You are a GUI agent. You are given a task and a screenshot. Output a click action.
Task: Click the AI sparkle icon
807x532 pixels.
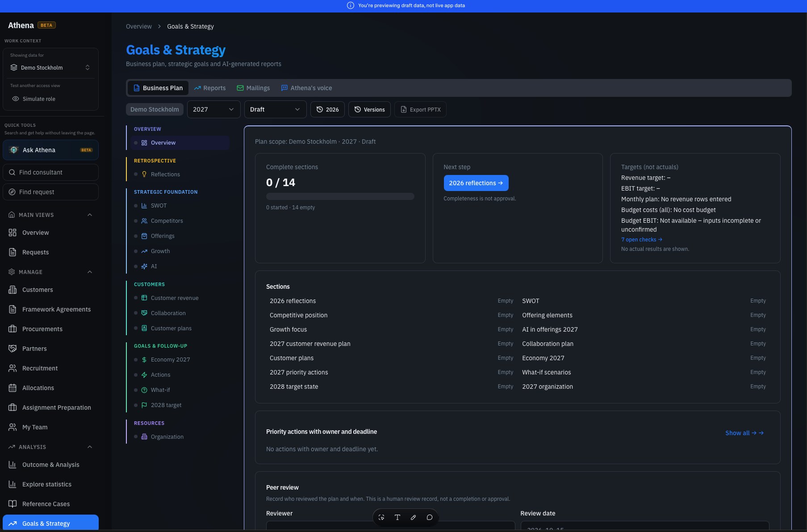tap(144, 266)
